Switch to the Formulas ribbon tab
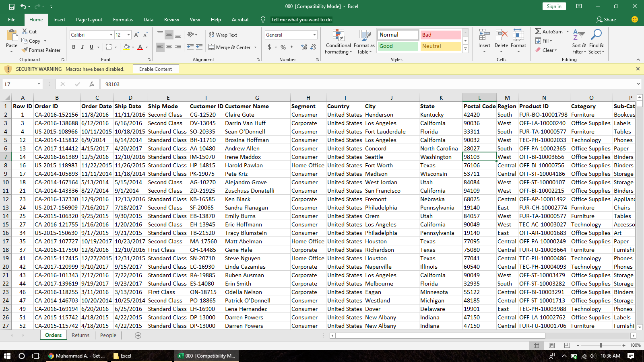 pos(123,19)
